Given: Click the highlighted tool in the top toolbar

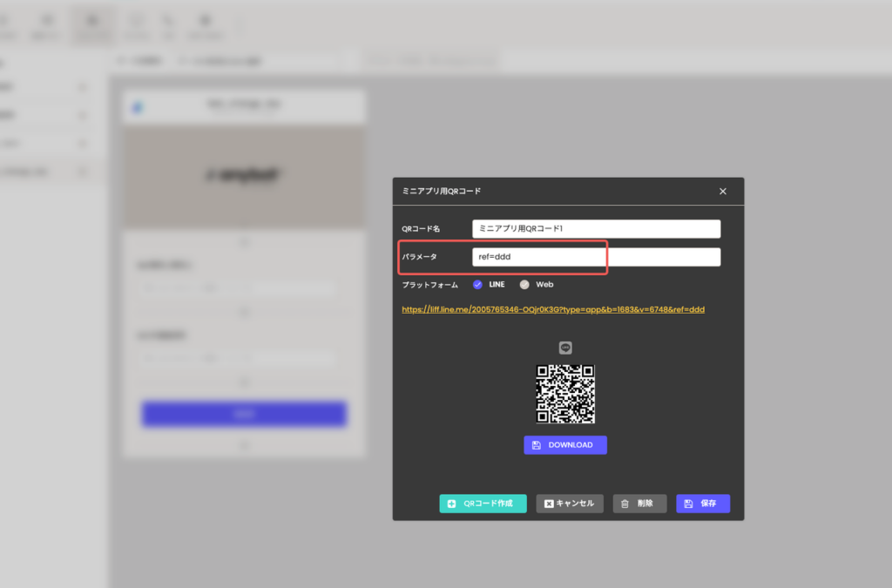Looking at the screenshot, I should 91,24.
